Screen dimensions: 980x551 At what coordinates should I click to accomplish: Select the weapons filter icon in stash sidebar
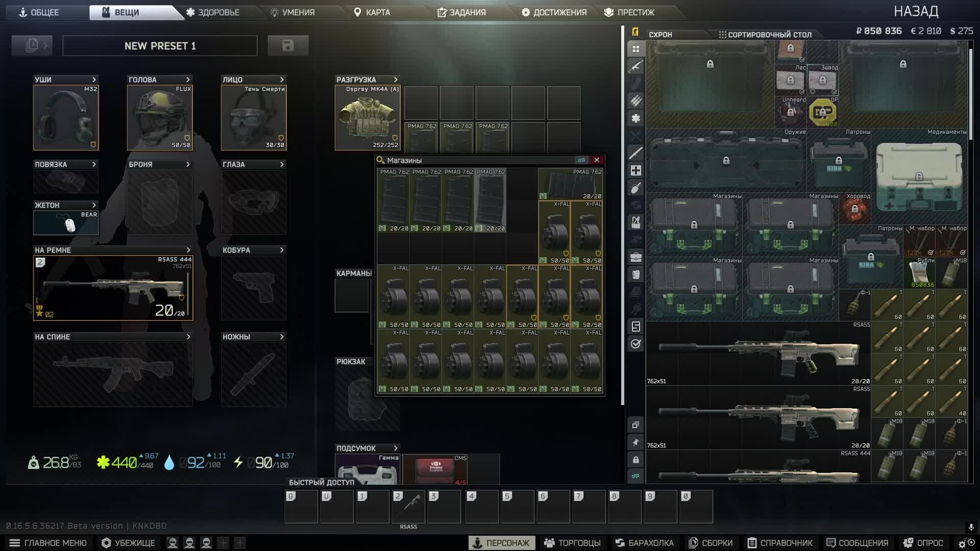pos(635,66)
